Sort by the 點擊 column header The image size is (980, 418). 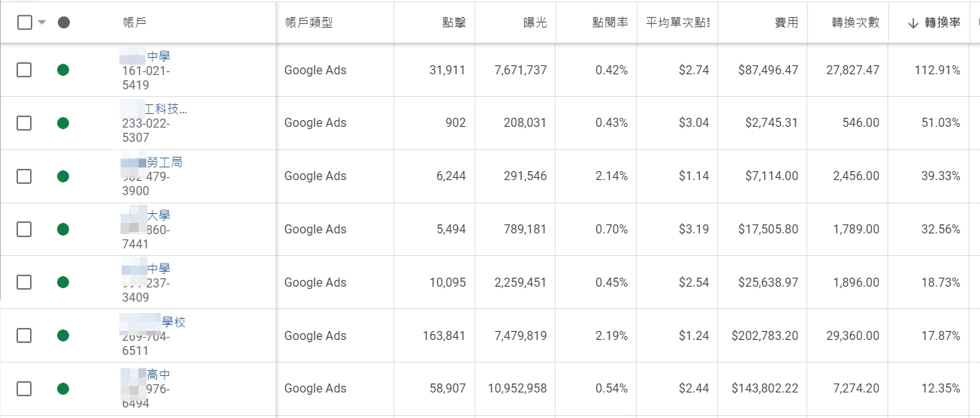click(x=454, y=23)
